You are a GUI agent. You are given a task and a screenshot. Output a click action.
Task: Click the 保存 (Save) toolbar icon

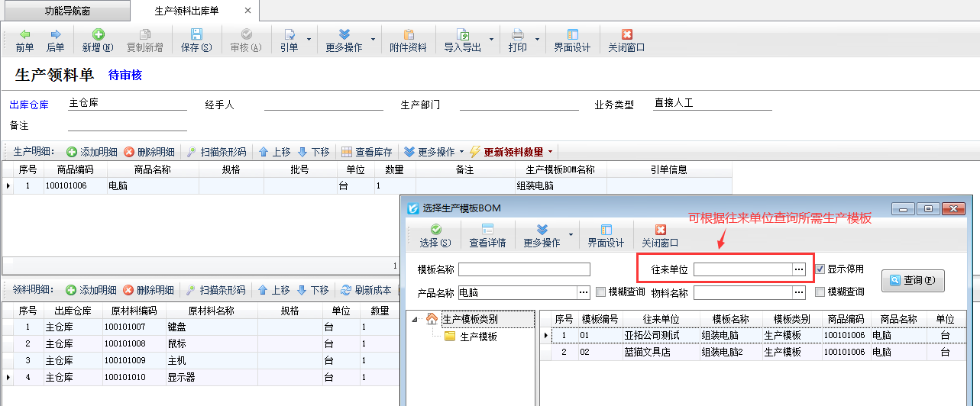(196, 35)
